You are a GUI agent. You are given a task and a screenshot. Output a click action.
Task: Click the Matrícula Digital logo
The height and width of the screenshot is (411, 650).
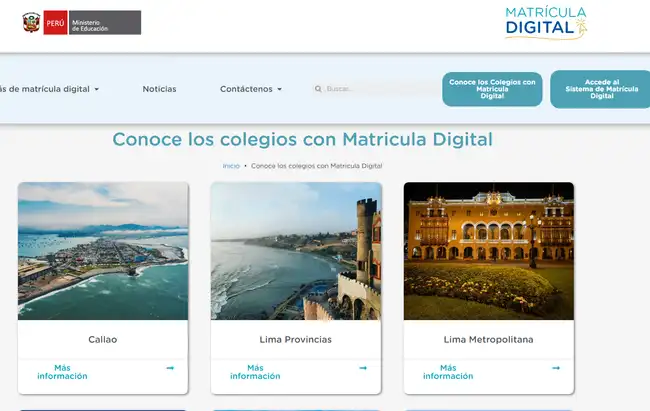(546, 23)
